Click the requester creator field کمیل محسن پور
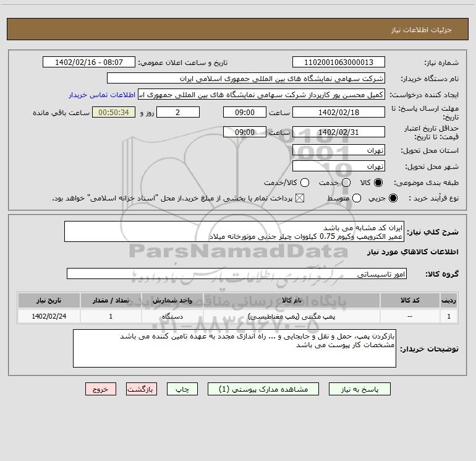 [261, 95]
